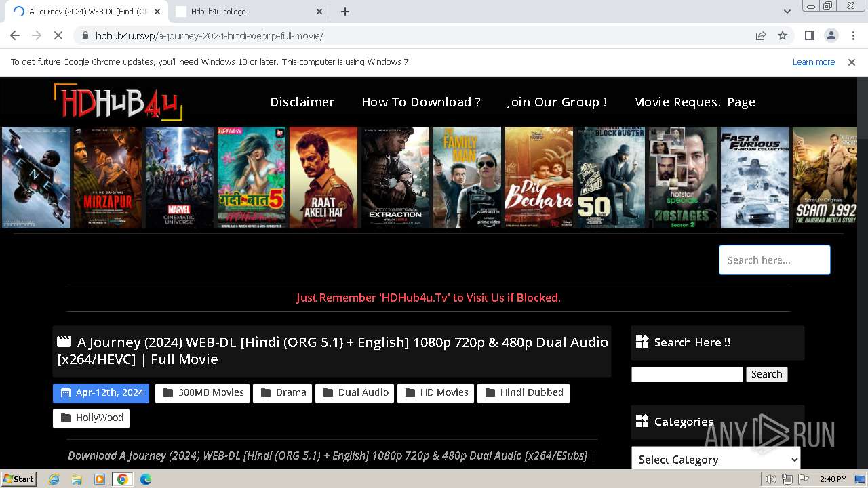Launch Internet Explorer from taskbar

(54, 479)
